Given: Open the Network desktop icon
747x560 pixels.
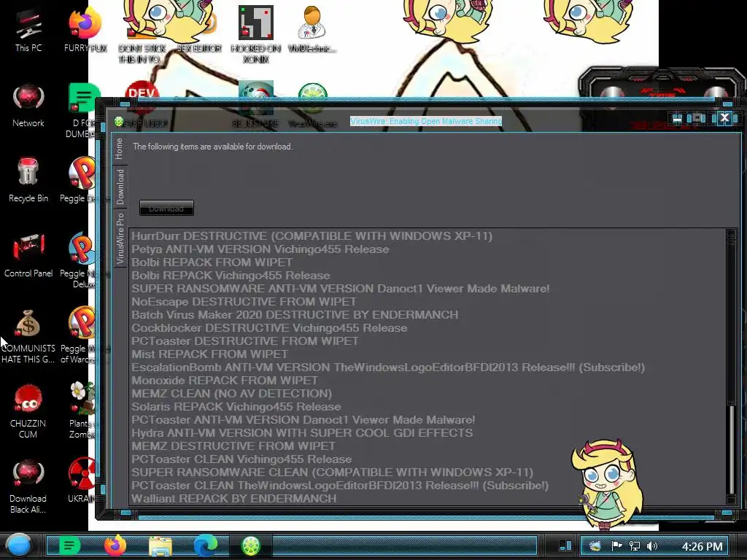Looking at the screenshot, I should click(x=28, y=106).
